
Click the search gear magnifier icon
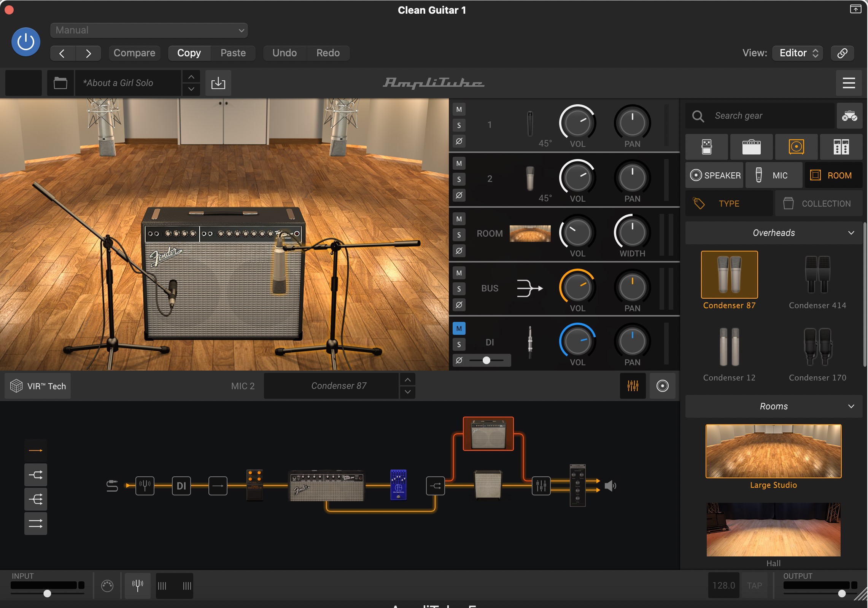coord(698,116)
